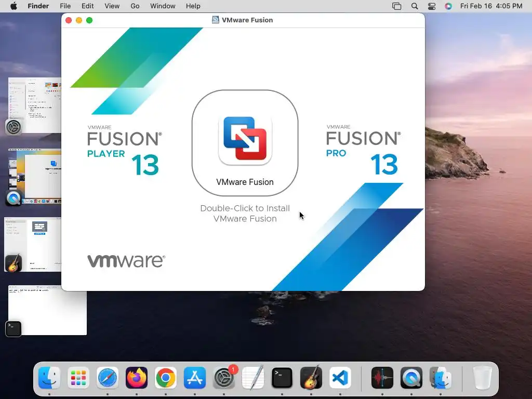The image size is (532, 399).
Task: Open the View menu
Action: pos(112,6)
